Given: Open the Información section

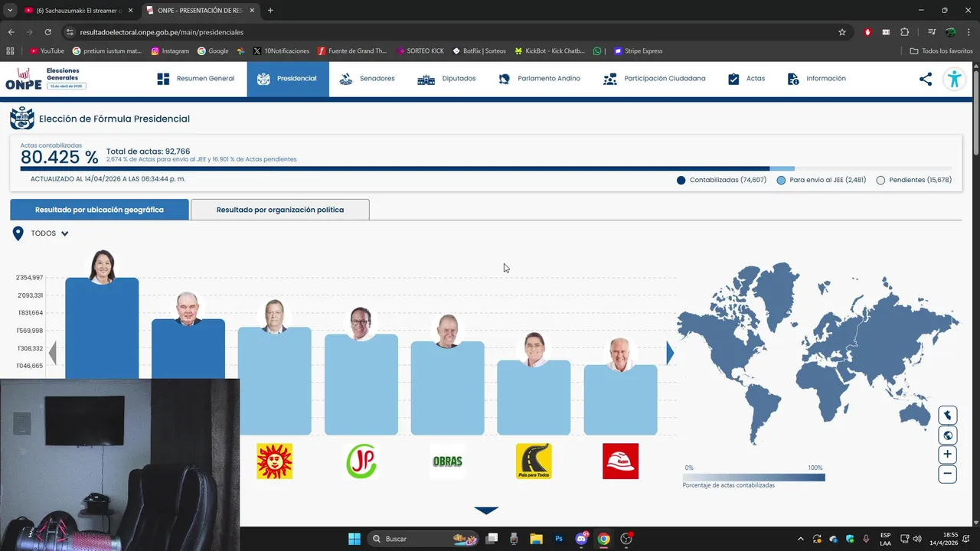Looking at the screenshot, I should (816, 79).
